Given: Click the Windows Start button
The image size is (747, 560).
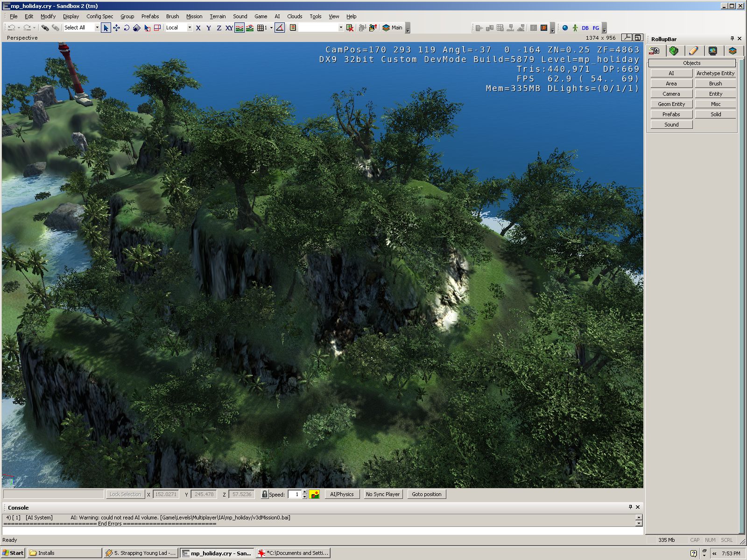Looking at the screenshot, I should (x=13, y=553).
